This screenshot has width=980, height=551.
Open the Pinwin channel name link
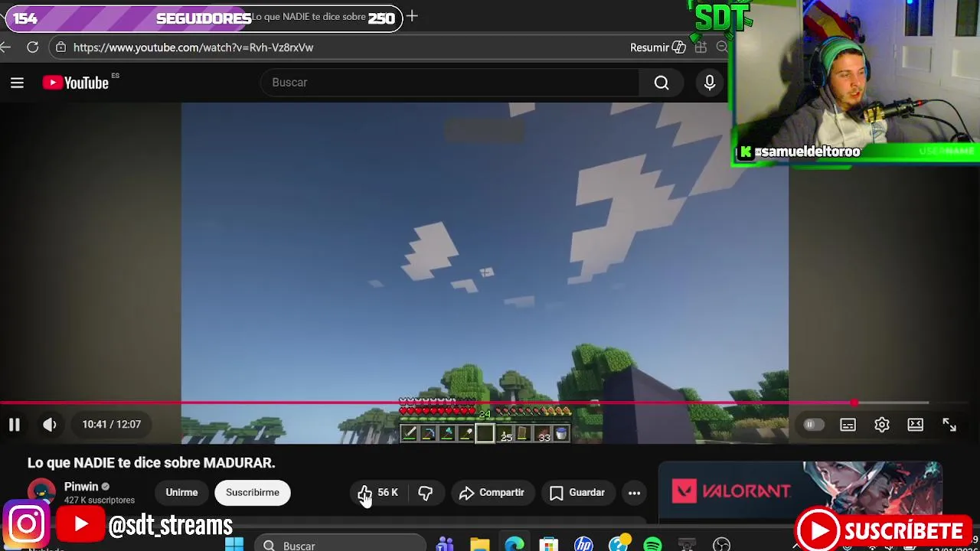click(x=81, y=487)
